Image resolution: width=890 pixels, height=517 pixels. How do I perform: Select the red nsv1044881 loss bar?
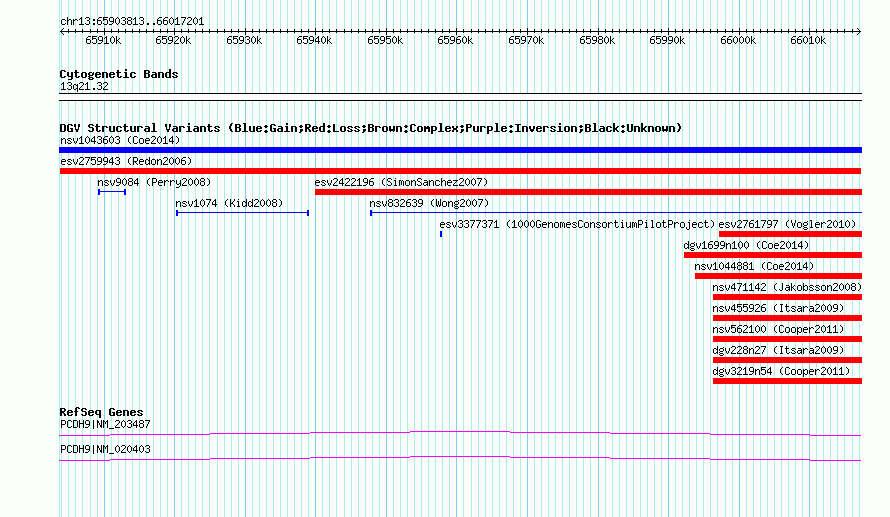[778, 276]
